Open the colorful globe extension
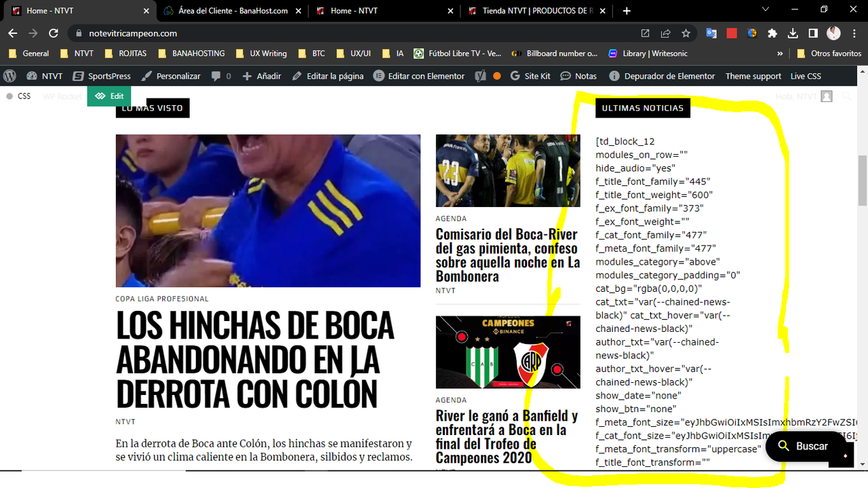 coord(752,33)
